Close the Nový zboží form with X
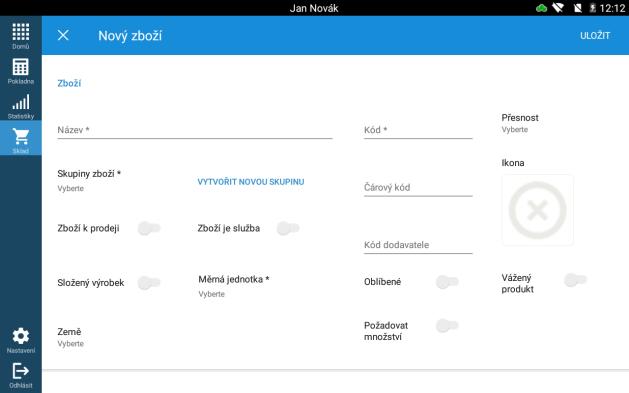This screenshot has height=393, width=629. (x=63, y=35)
